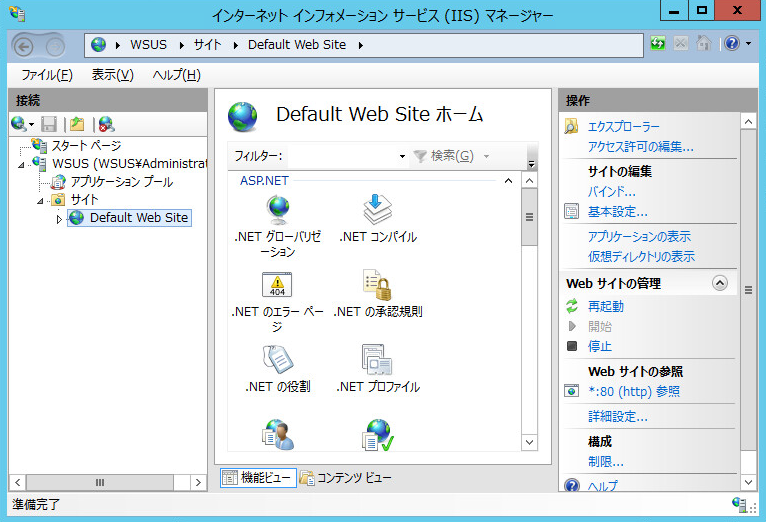766x522 pixels.
Task: Click the create new connection globe icon
Action: point(19,125)
